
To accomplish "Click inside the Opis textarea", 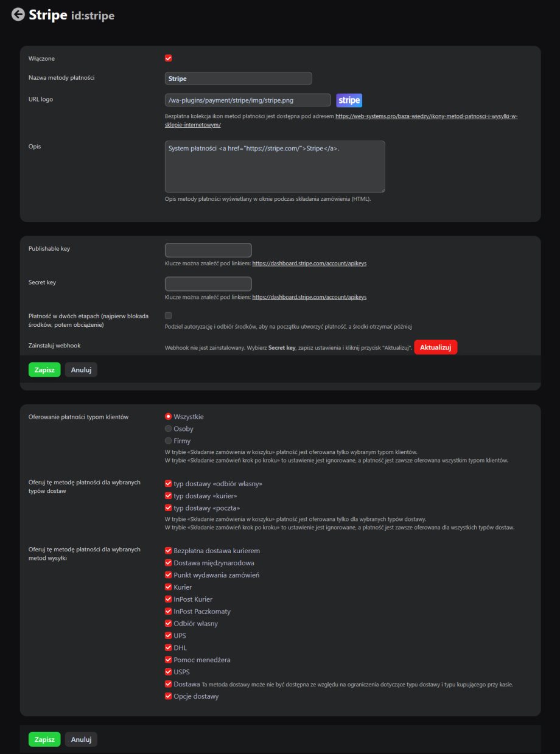I will (275, 167).
